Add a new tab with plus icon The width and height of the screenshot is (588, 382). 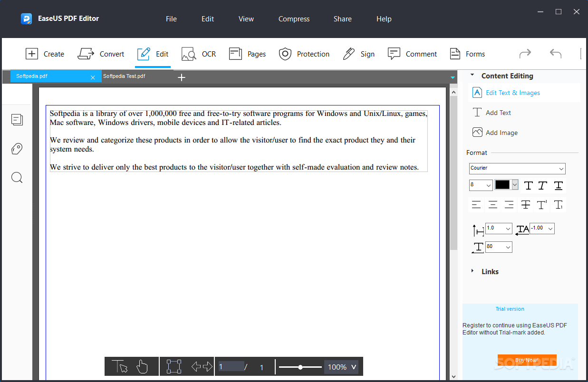[x=181, y=77]
